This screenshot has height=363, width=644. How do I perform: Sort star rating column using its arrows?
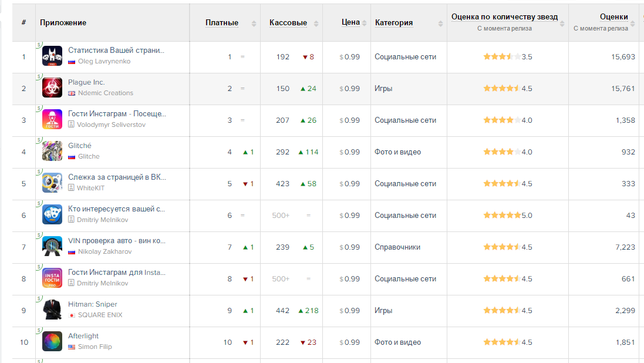coord(562,24)
